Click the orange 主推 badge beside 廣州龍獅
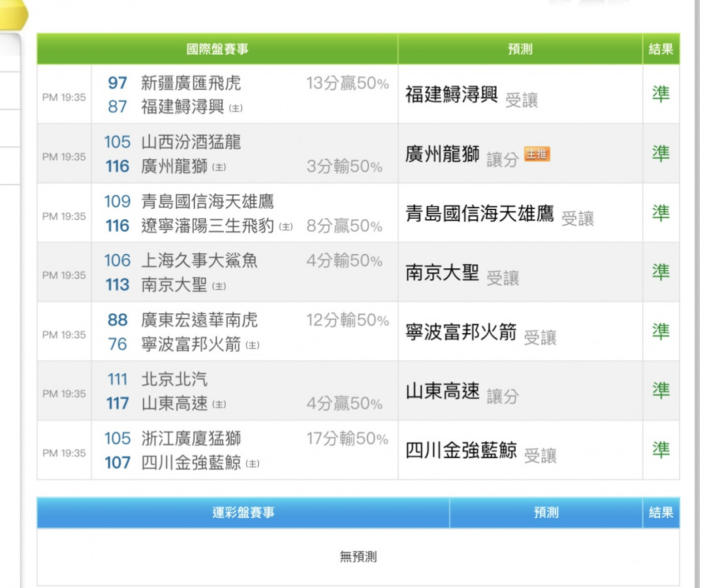 [x=537, y=154]
